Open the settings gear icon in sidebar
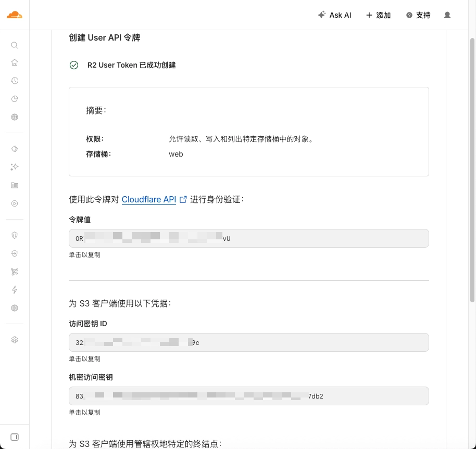476x449 pixels. pyautogui.click(x=15, y=340)
